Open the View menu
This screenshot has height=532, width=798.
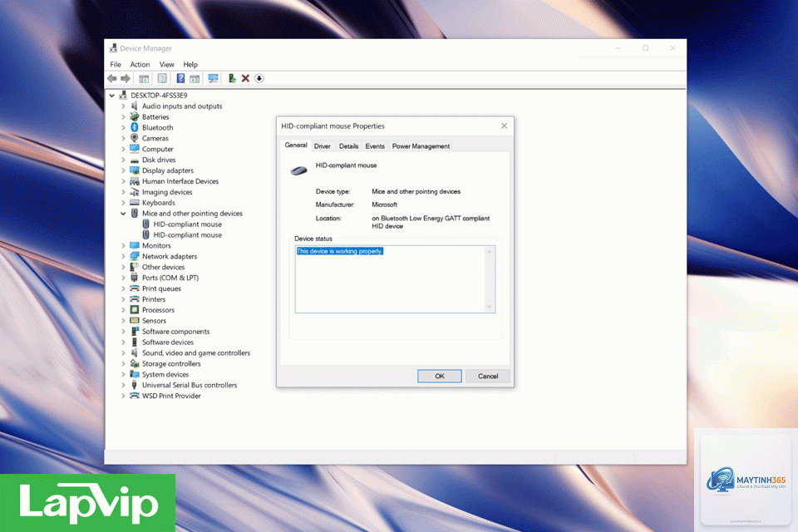click(x=167, y=65)
